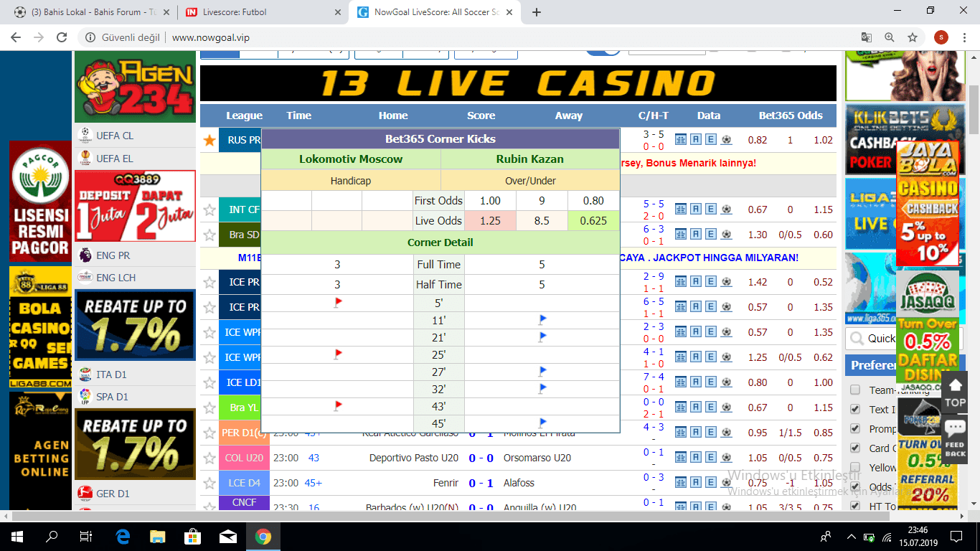Click the Deportivo Pasto U20 team name
This screenshot has width=980, height=551.
(x=414, y=458)
